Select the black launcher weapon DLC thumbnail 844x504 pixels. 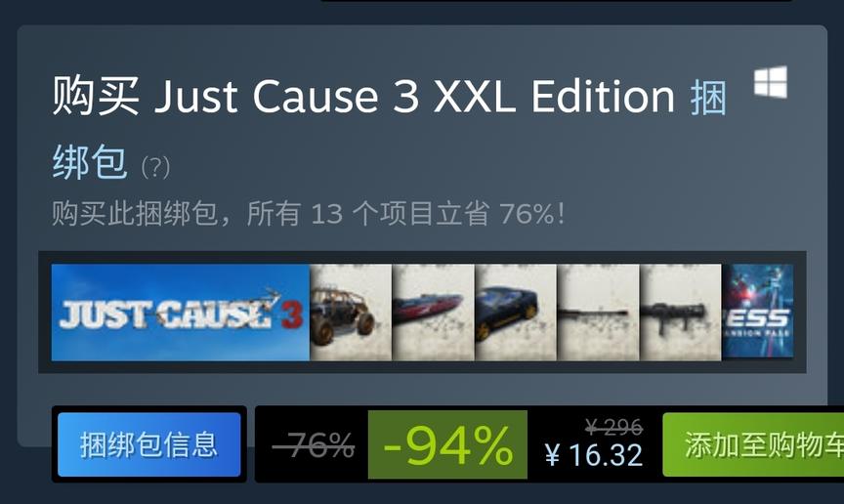point(680,313)
